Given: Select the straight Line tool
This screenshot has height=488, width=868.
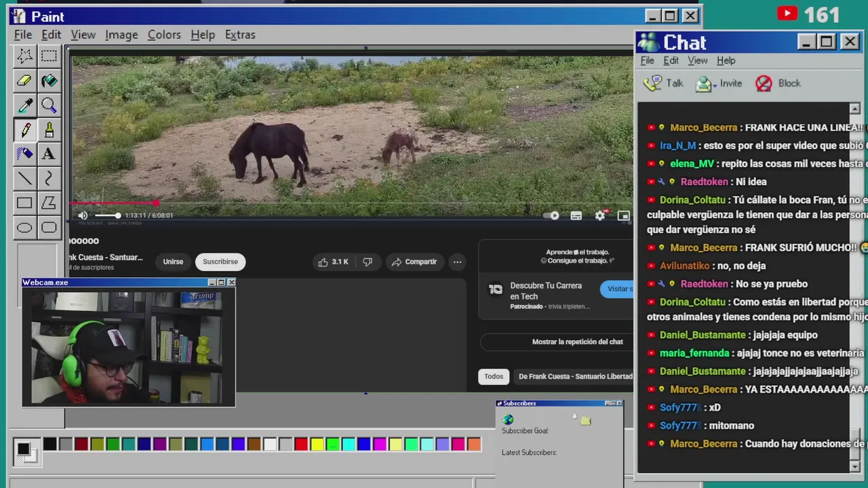Looking at the screenshot, I should click(24, 178).
